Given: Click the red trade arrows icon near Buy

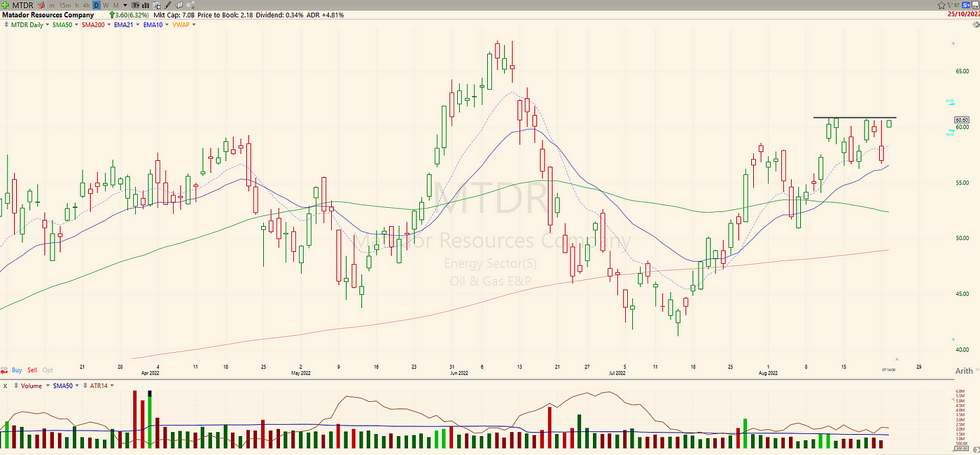Looking at the screenshot, I should (4, 370).
